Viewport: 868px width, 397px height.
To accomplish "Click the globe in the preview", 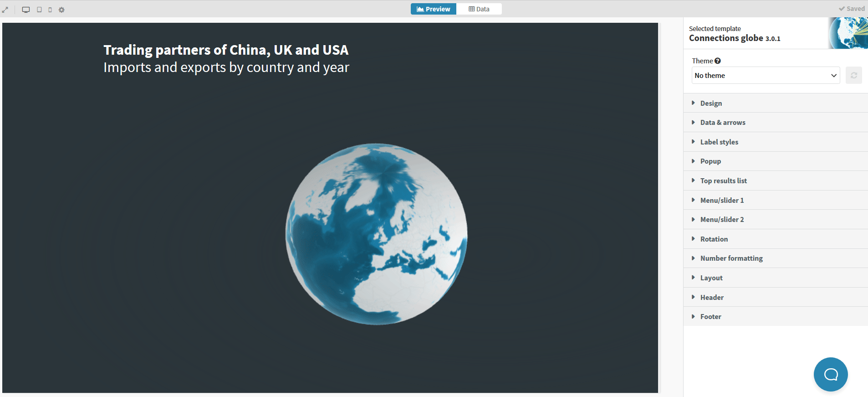I will [x=376, y=234].
